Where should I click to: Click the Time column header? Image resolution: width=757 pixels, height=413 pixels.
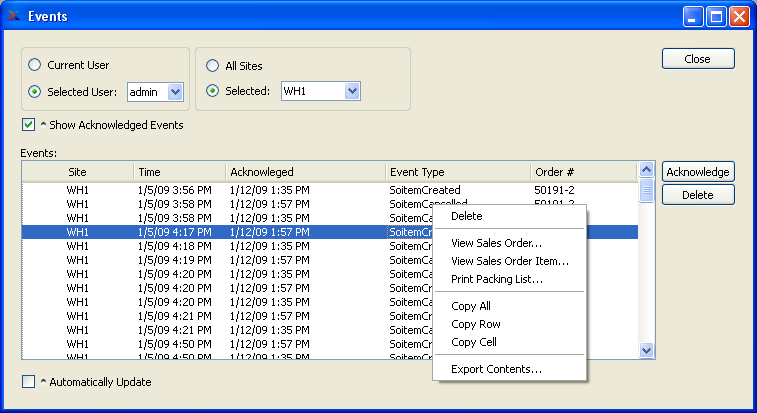pyautogui.click(x=177, y=172)
